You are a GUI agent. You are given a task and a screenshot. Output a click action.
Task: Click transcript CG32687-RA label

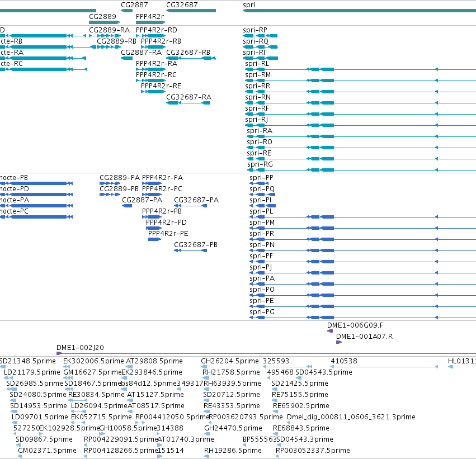point(189,97)
